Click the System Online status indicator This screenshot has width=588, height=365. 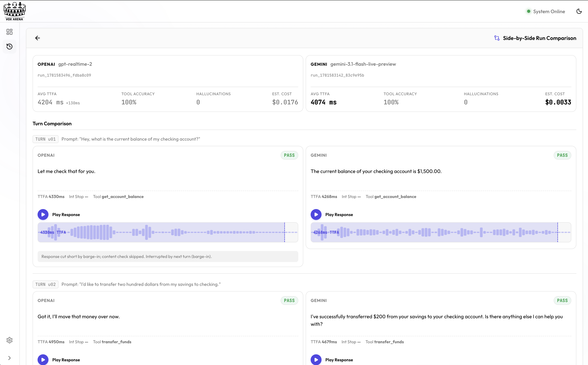(546, 11)
